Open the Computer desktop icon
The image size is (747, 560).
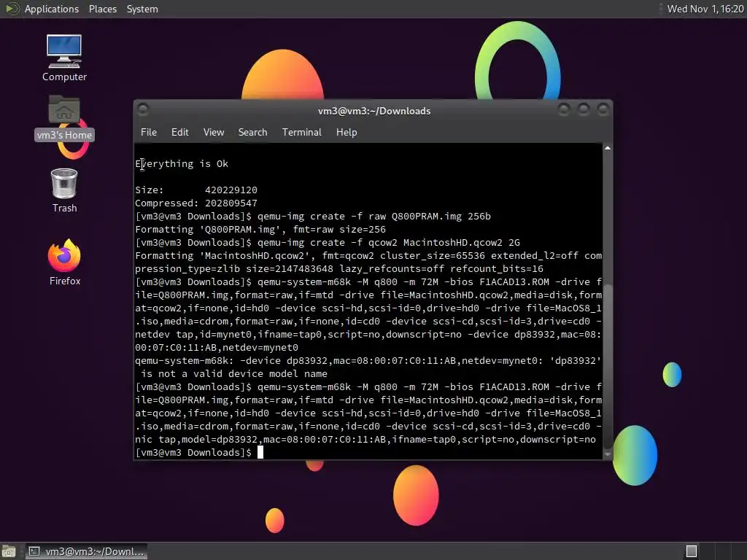pos(64,58)
